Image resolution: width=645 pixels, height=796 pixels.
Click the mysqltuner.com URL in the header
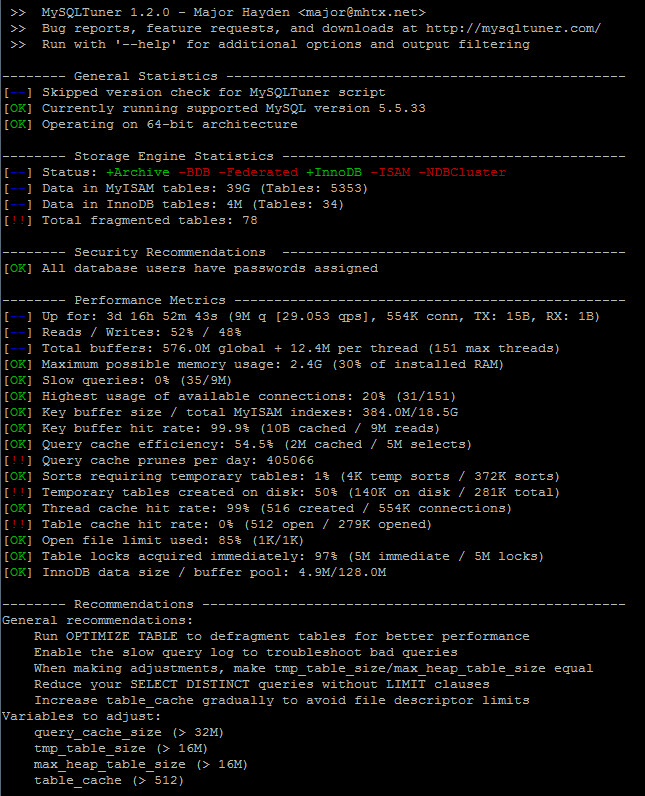click(x=513, y=28)
